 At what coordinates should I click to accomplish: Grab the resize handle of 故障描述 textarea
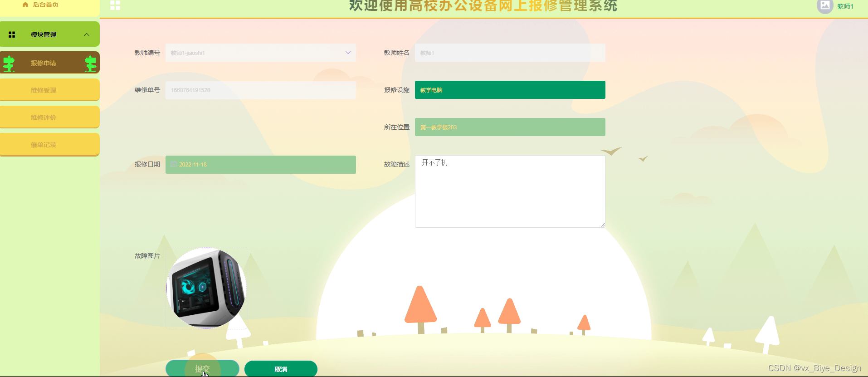click(x=603, y=225)
